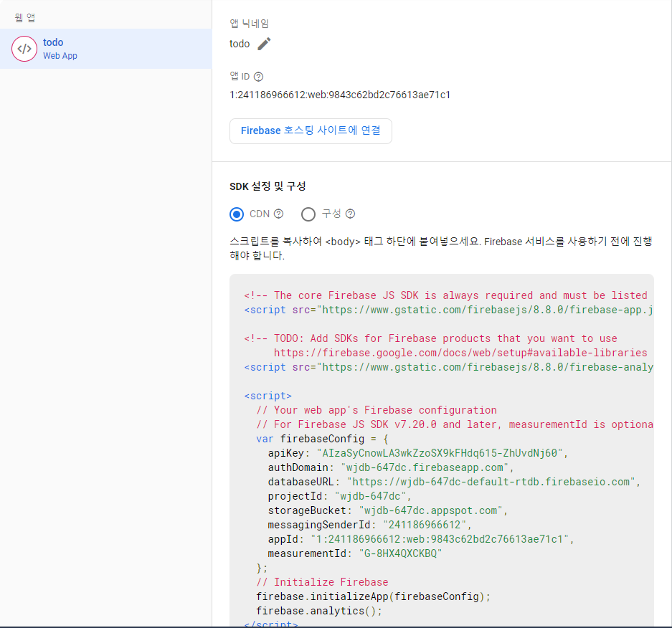Click the 앱 닉네임 label

249,24
